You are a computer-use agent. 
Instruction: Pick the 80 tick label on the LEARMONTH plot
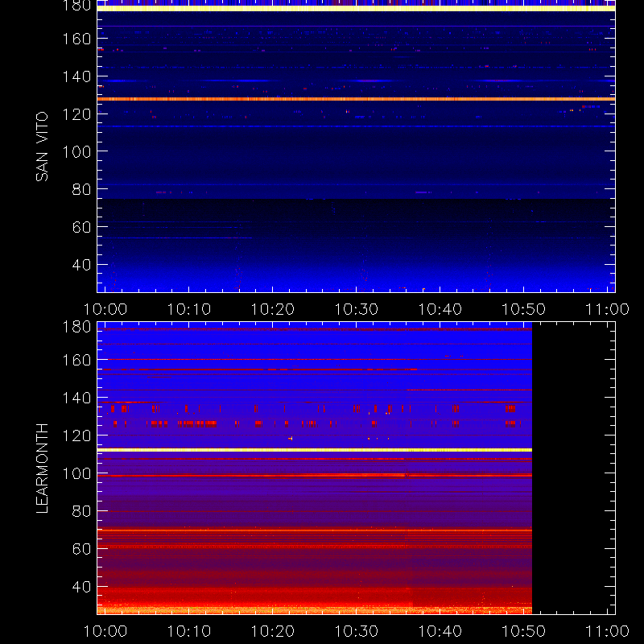[x=81, y=511]
